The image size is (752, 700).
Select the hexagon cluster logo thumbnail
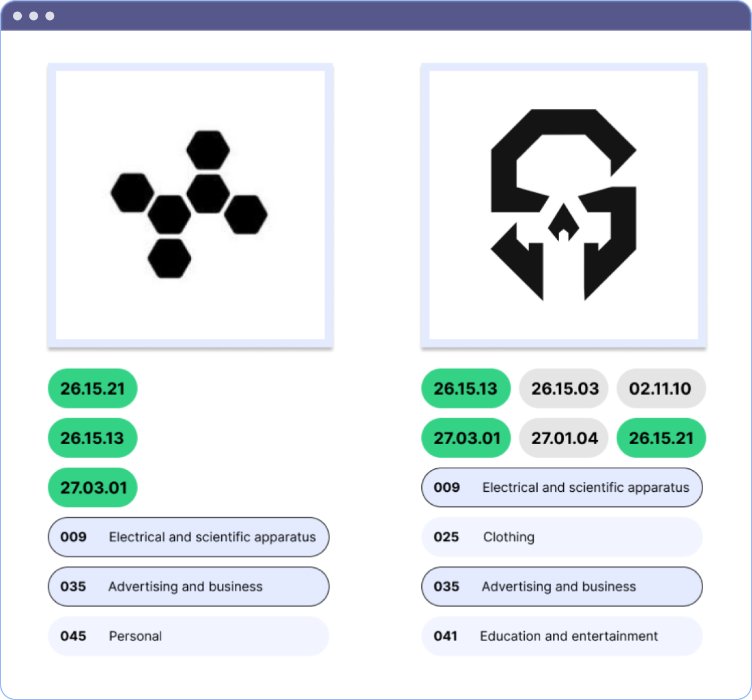point(189,205)
